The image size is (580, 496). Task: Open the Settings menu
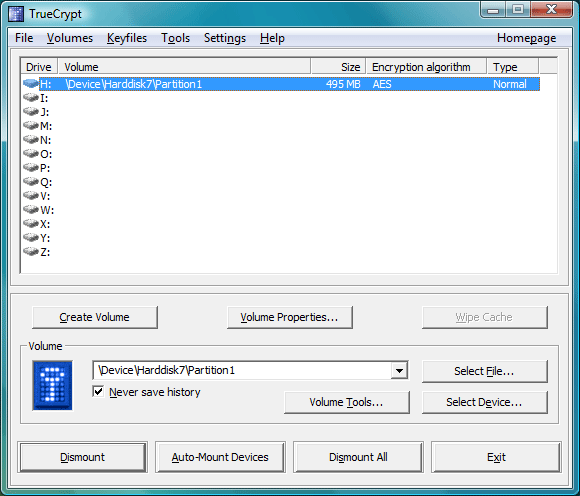pyautogui.click(x=225, y=38)
